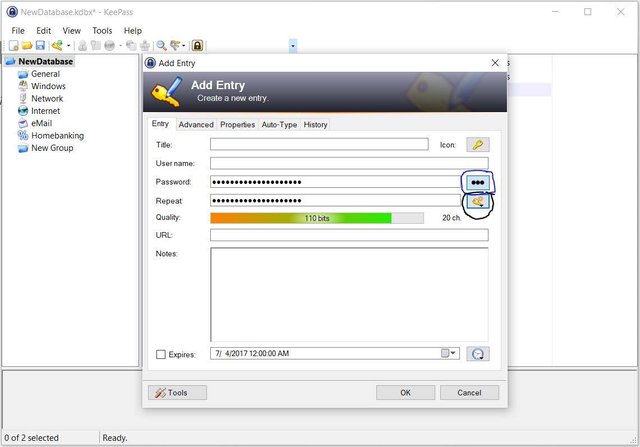Click the 'Ready.' status bar text
This screenshot has width=640, height=447.
pyautogui.click(x=115, y=438)
